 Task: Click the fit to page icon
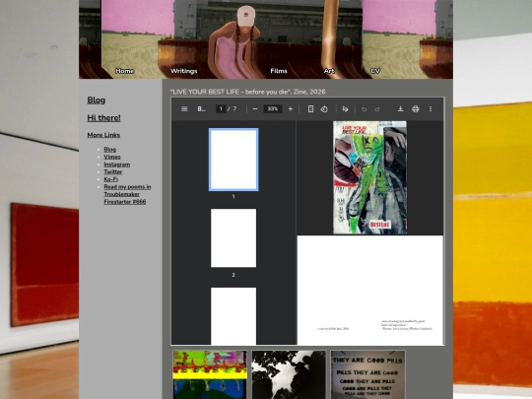(x=310, y=109)
